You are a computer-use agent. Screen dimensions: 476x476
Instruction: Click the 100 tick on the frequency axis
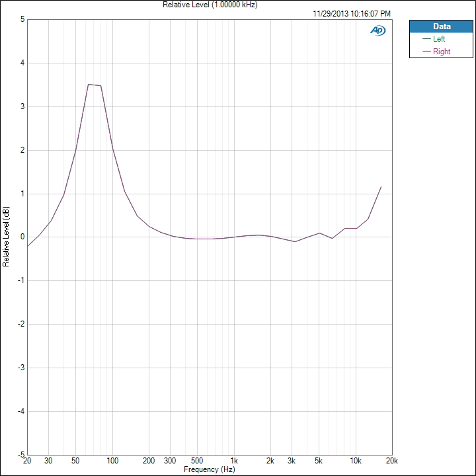tap(112, 460)
